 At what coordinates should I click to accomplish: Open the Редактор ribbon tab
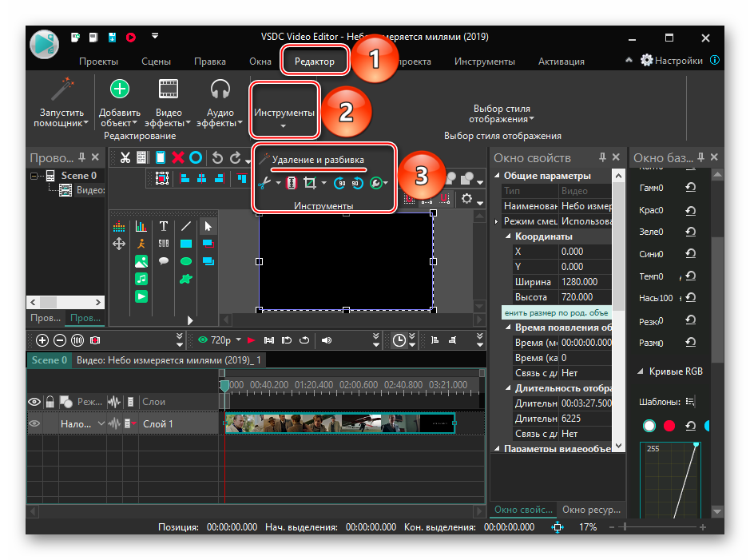coord(315,61)
